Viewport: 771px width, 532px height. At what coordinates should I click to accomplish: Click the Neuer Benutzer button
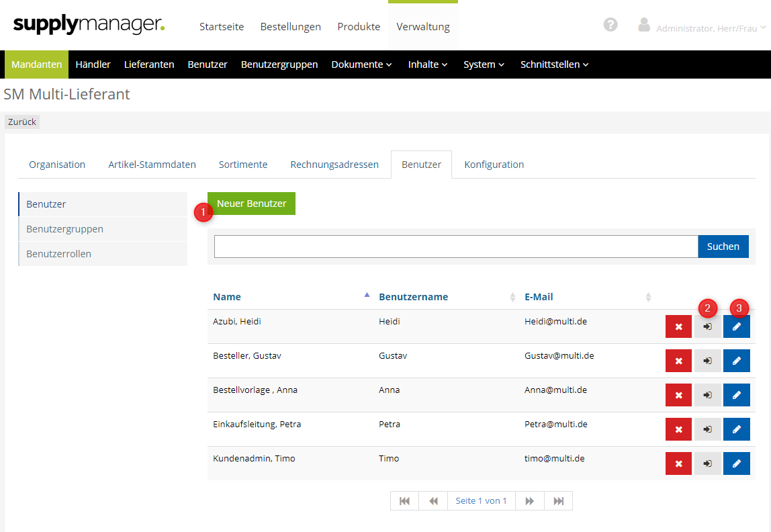(251, 204)
